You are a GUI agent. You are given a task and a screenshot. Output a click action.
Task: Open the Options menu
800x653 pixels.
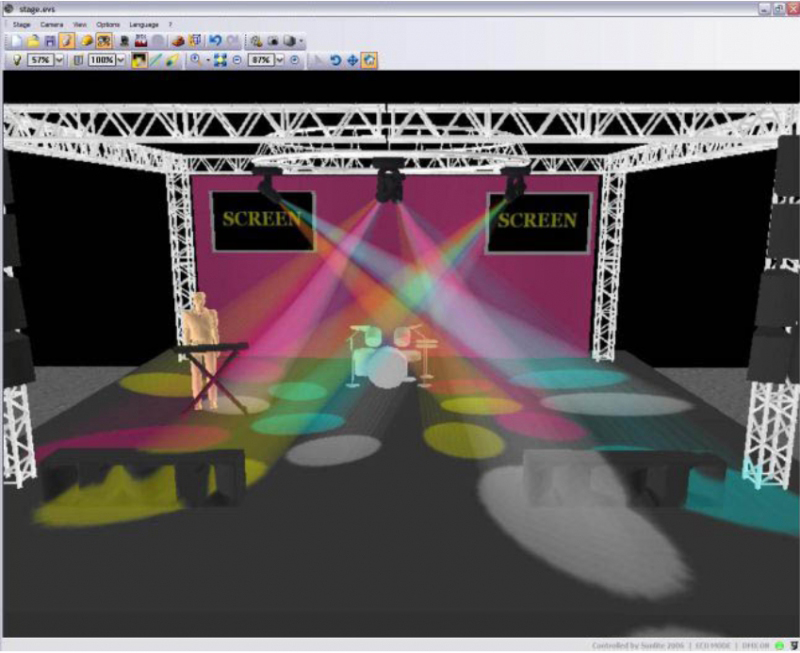[107, 24]
